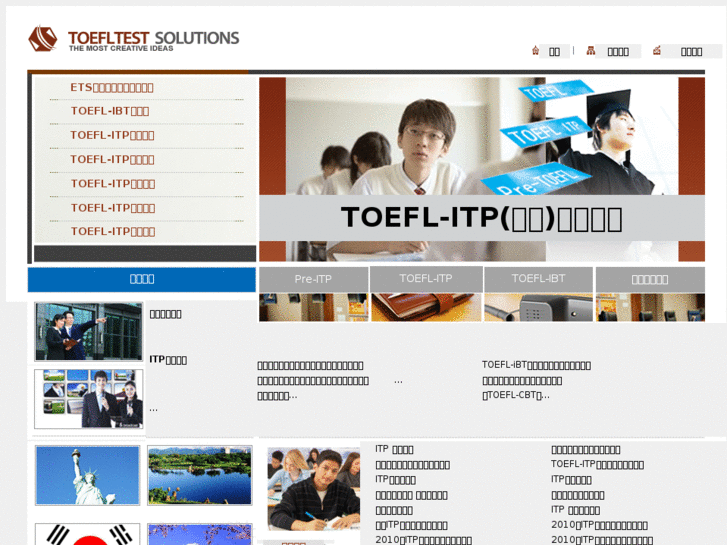Click the South Korea flag thumbnail
This screenshot has height=545, width=727.
[x=88, y=534]
